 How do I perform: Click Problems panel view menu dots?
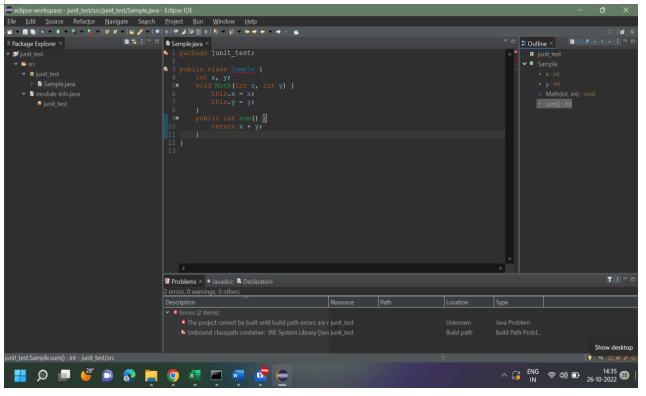tap(617, 279)
